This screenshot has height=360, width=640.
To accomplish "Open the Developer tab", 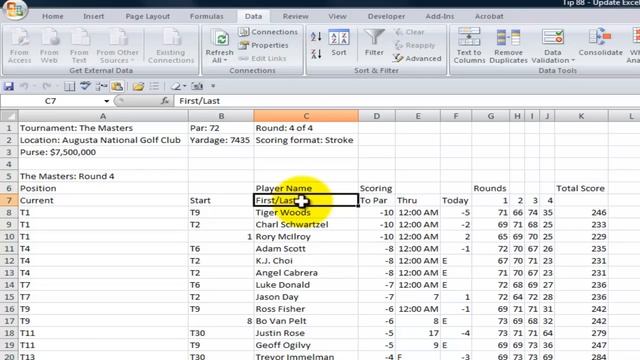I will coord(386,16).
